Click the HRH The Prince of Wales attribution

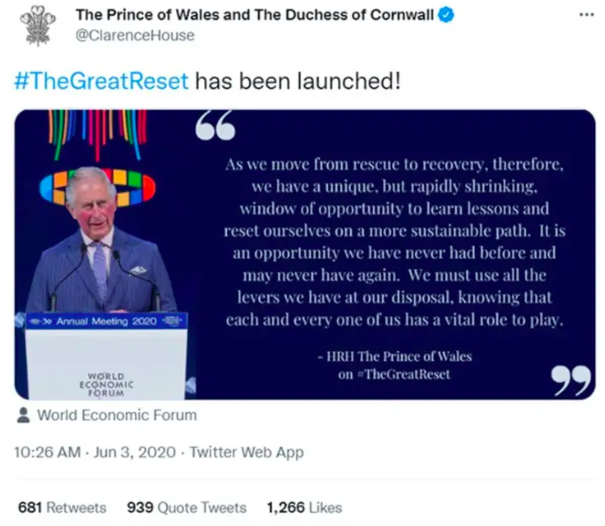pos(395,356)
